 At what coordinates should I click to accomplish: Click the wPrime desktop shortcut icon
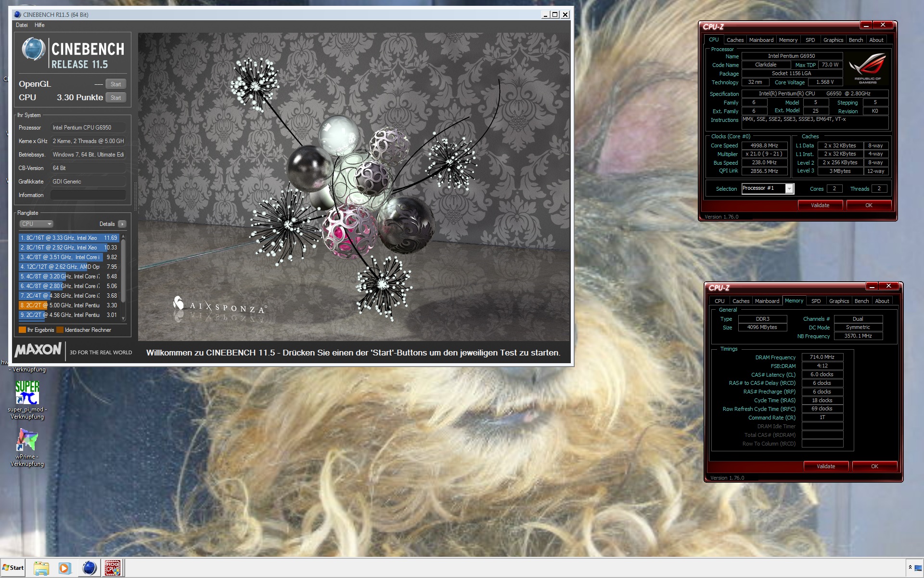(27, 439)
